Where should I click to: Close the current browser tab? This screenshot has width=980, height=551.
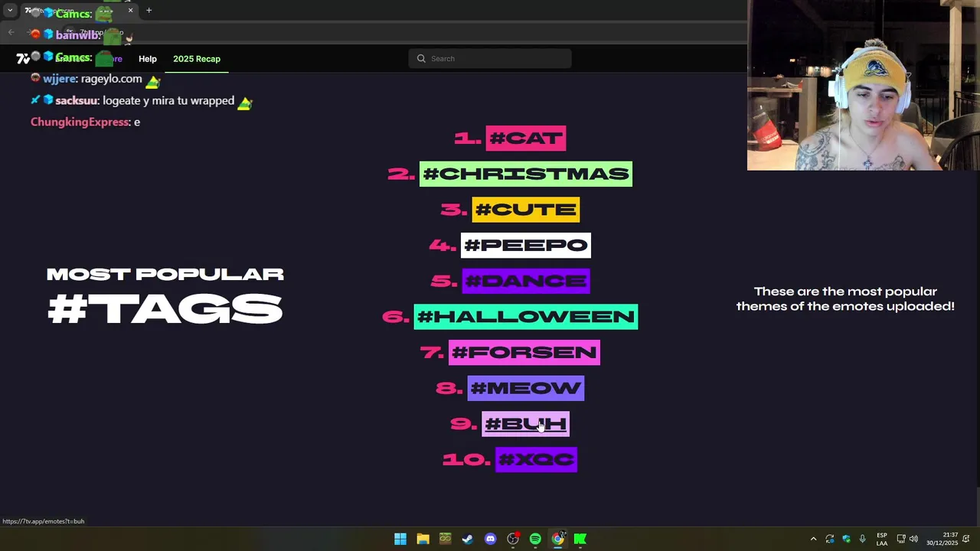click(x=130, y=11)
